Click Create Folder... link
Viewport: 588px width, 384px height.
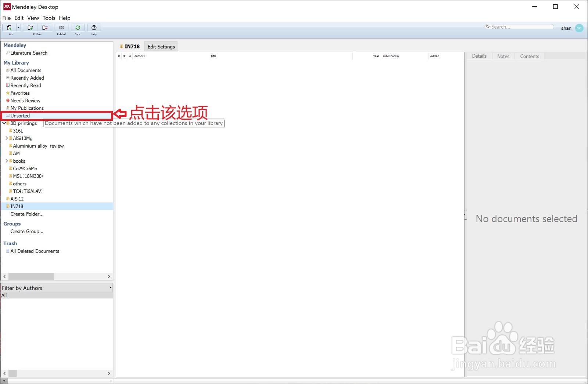tap(27, 214)
